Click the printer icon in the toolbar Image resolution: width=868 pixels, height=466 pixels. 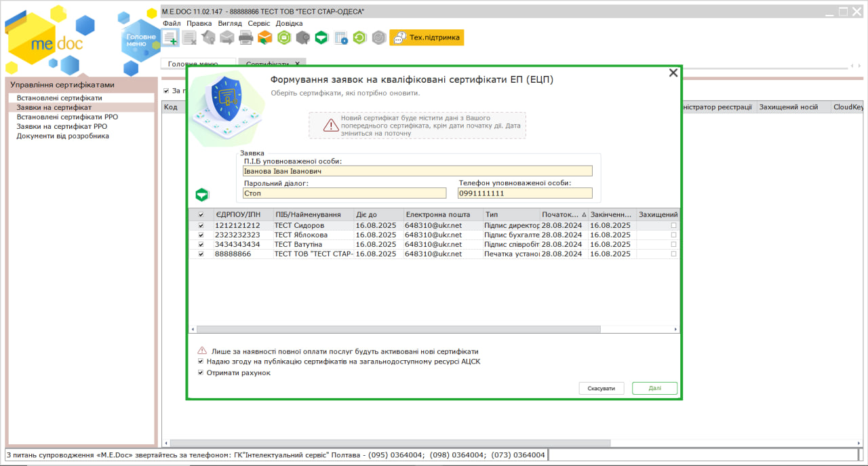pyautogui.click(x=245, y=38)
